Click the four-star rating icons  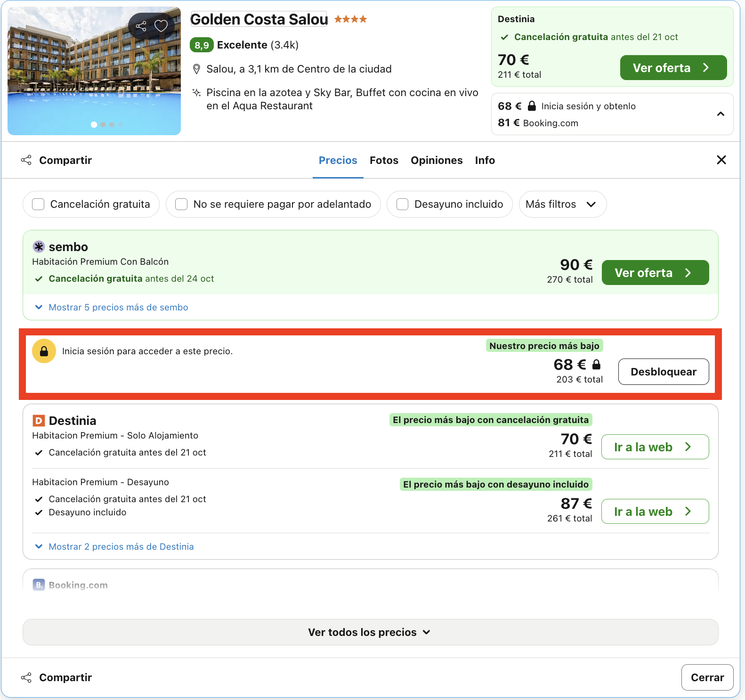pyautogui.click(x=350, y=19)
